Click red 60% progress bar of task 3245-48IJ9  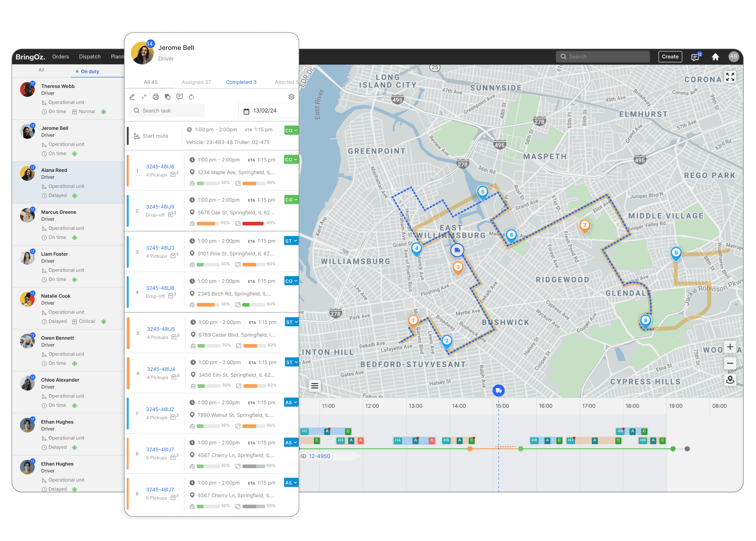coord(253,224)
